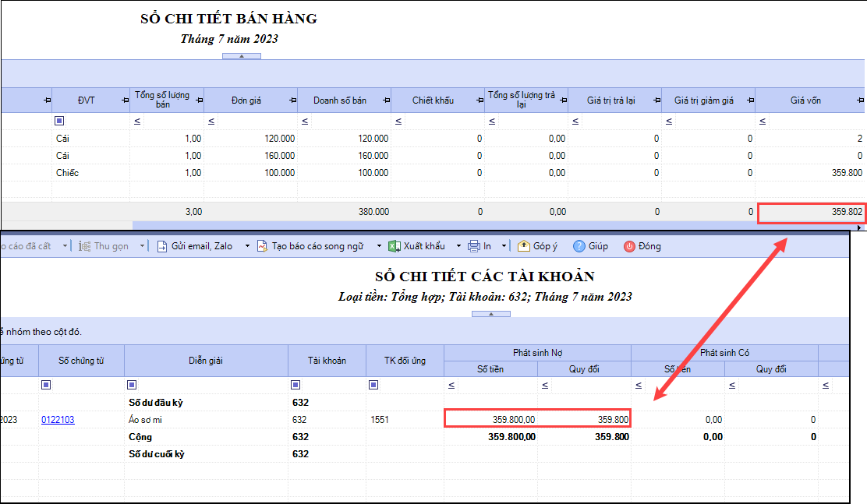Collapse the header panel under Tháng 7 năm 2023

[242, 56]
